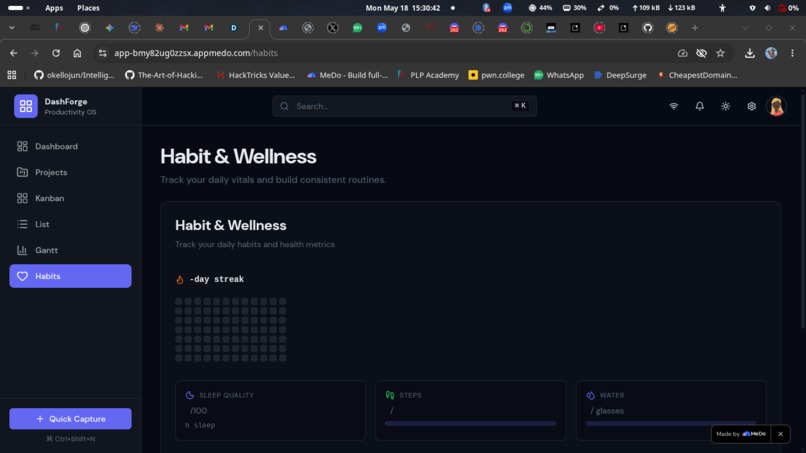Click browser back arrow
806x453 pixels.
tap(13, 53)
